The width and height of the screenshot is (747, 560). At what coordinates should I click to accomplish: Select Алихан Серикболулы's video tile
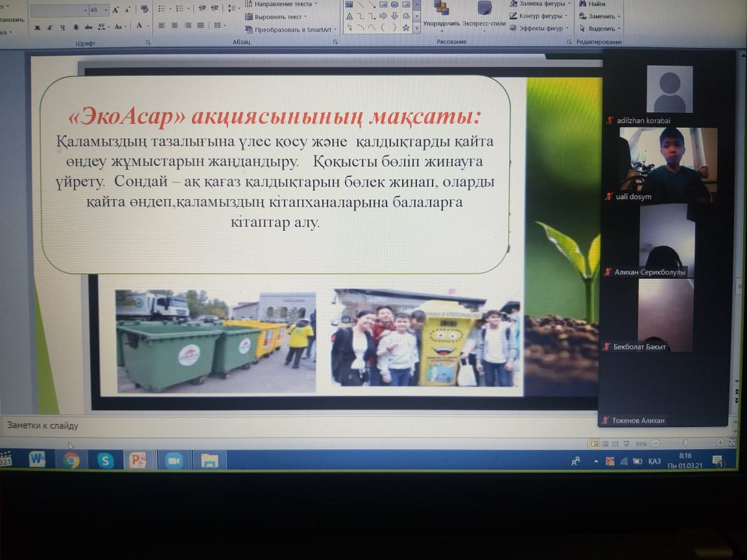(667, 241)
